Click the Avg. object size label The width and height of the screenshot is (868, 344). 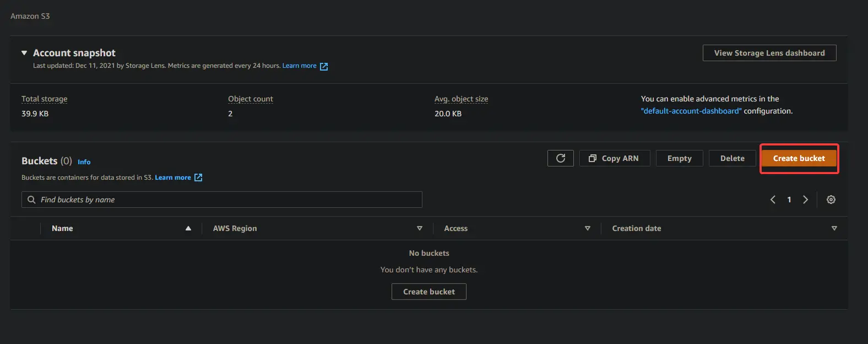pos(462,99)
